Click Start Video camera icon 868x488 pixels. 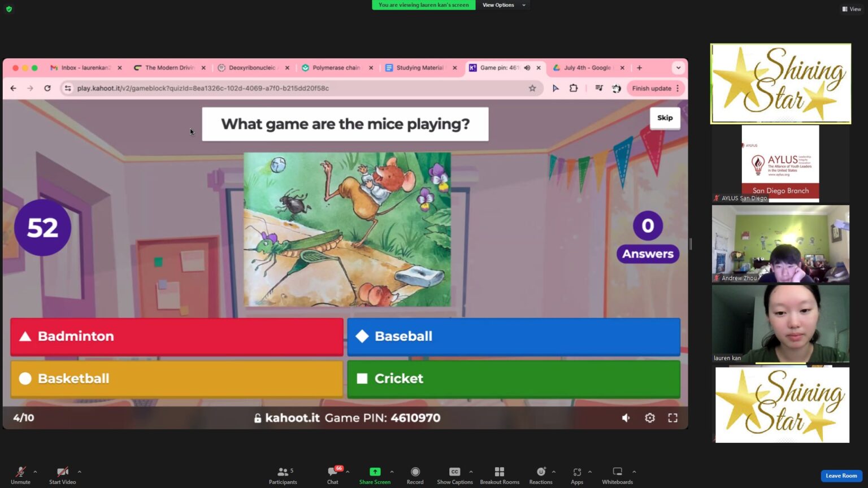(62, 472)
